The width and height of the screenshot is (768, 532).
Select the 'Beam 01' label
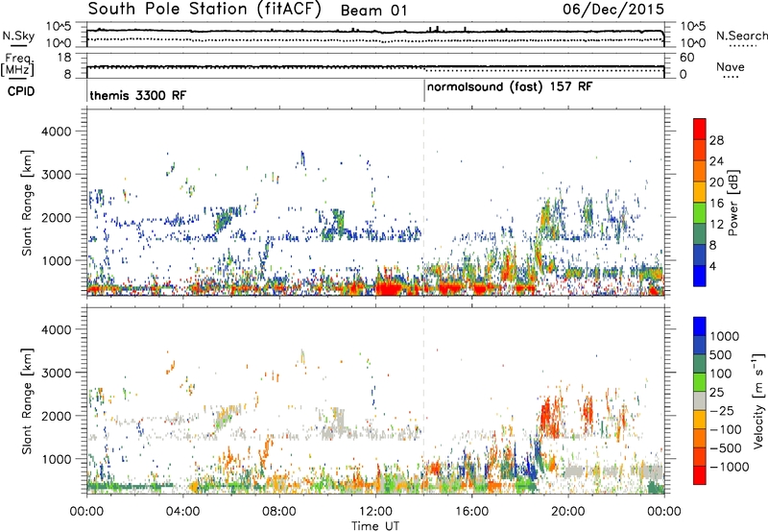coord(373,11)
